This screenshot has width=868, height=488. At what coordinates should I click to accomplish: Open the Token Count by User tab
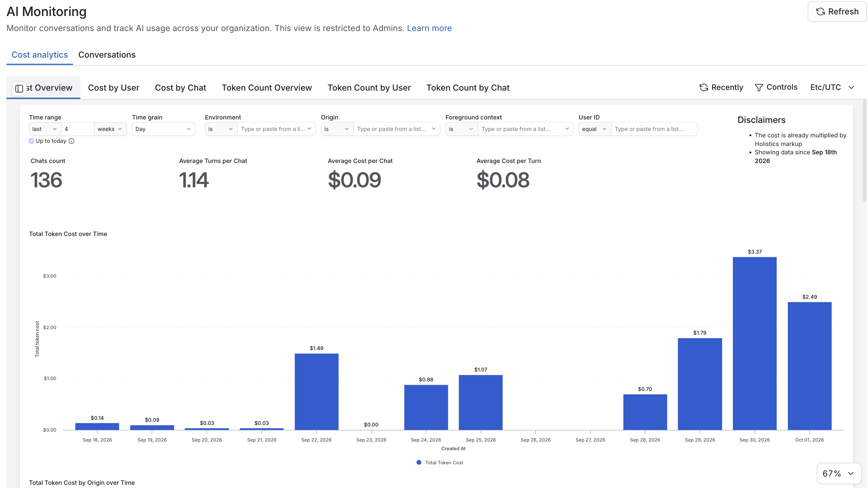point(369,88)
